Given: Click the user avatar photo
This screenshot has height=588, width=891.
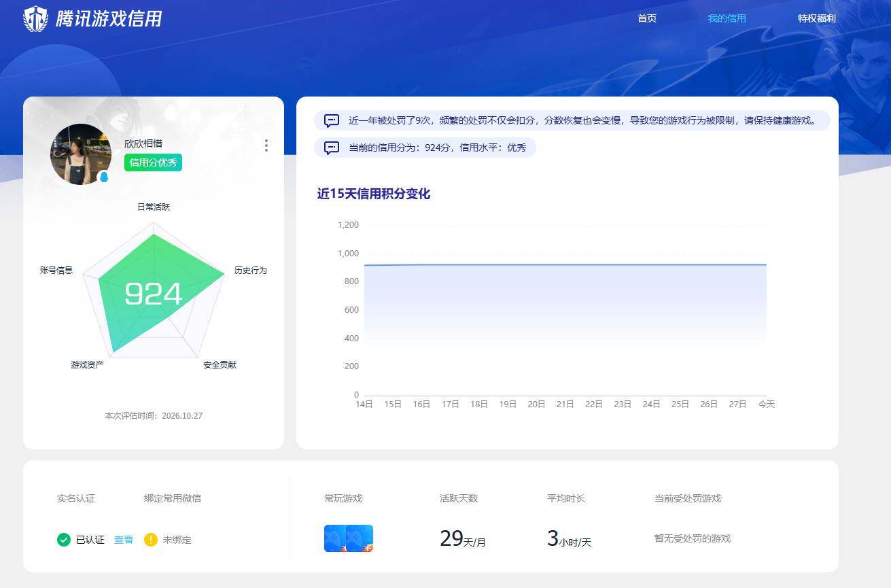Looking at the screenshot, I should click(x=81, y=154).
